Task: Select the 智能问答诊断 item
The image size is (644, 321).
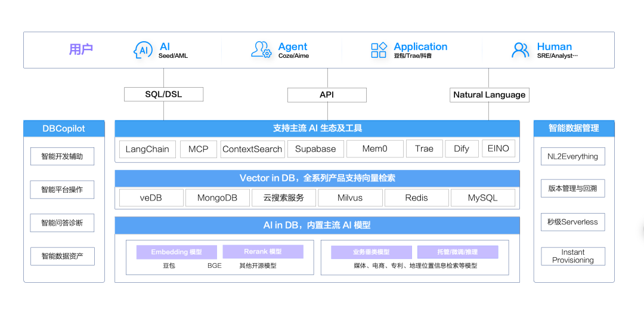Action: 62,223
